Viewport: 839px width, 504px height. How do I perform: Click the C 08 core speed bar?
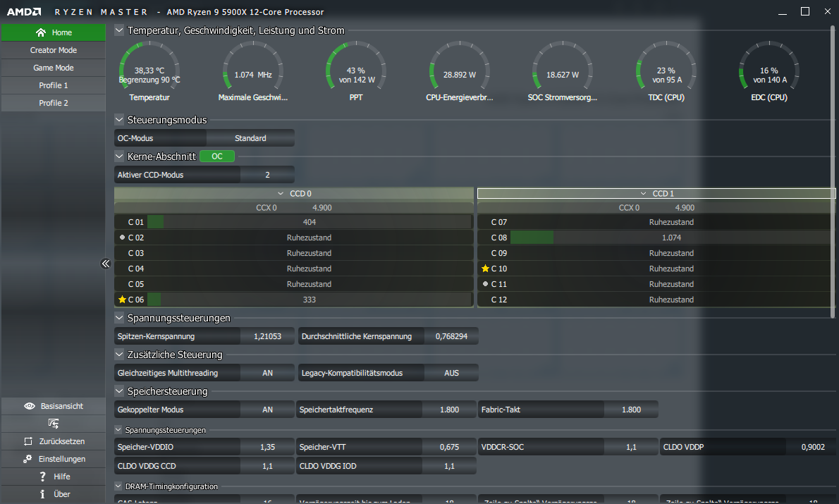point(671,238)
